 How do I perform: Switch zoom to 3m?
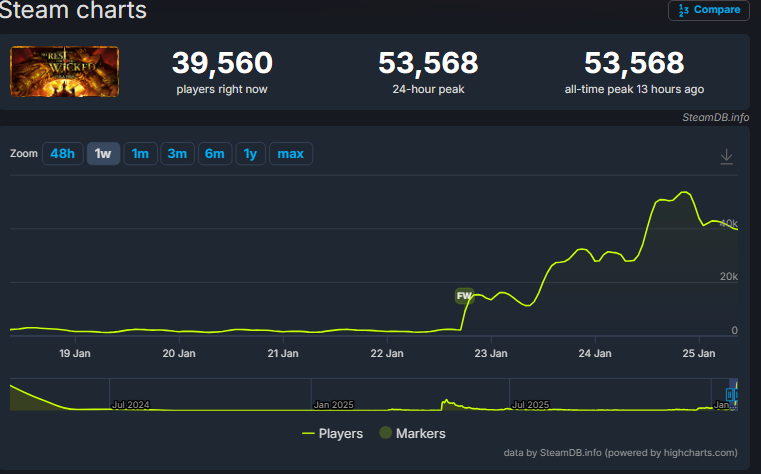click(177, 154)
